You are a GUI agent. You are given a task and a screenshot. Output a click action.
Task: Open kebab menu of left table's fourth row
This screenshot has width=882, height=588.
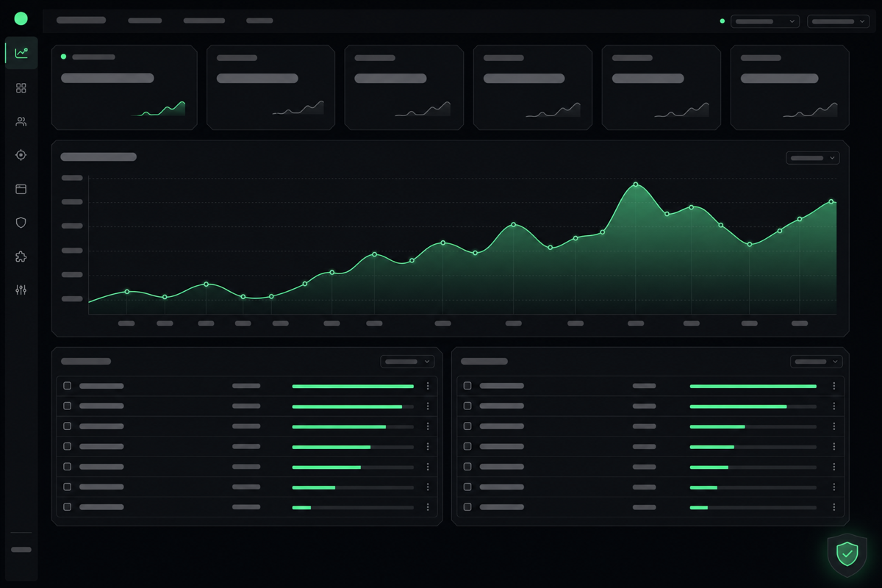click(x=428, y=446)
